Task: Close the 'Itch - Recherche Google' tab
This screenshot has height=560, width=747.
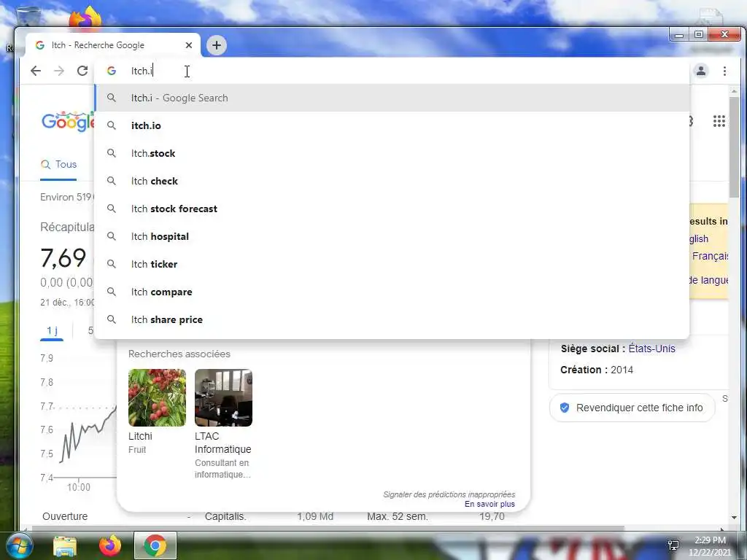Action: tap(189, 45)
